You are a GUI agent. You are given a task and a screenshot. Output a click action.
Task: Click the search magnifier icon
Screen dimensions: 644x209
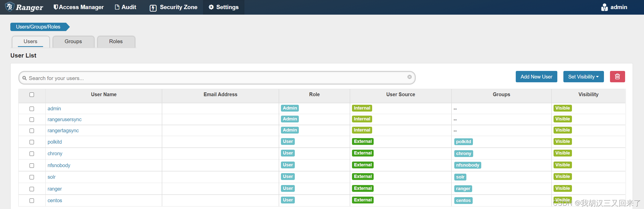click(x=24, y=78)
